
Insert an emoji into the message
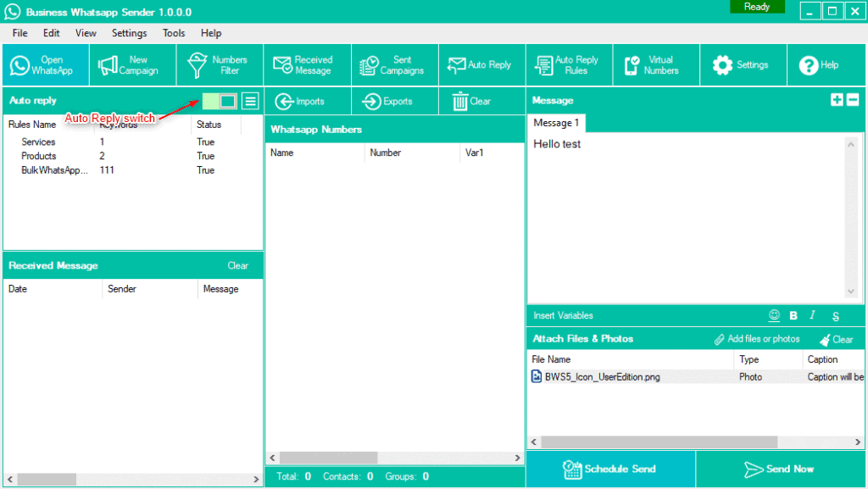774,315
